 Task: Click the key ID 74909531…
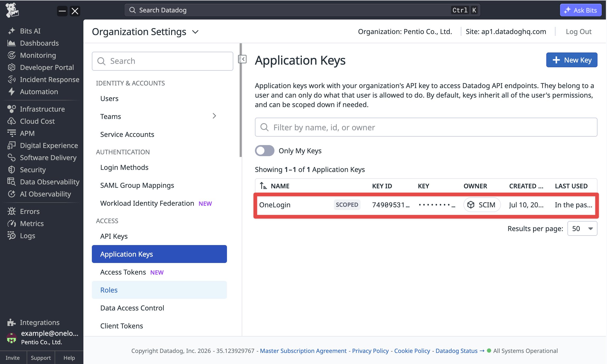point(391,205)
